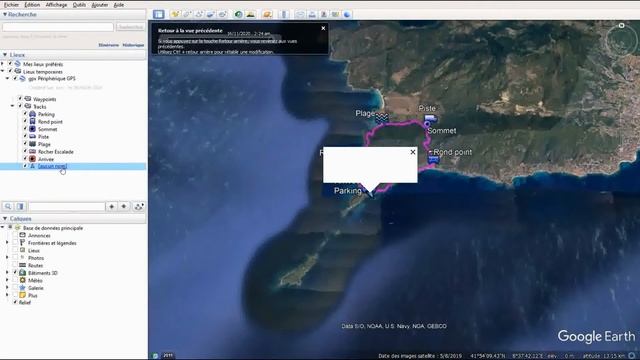The width and height of the screenshot is (640, 360).
Task: Click the Rechercher search button
Action: pos(130,27)
